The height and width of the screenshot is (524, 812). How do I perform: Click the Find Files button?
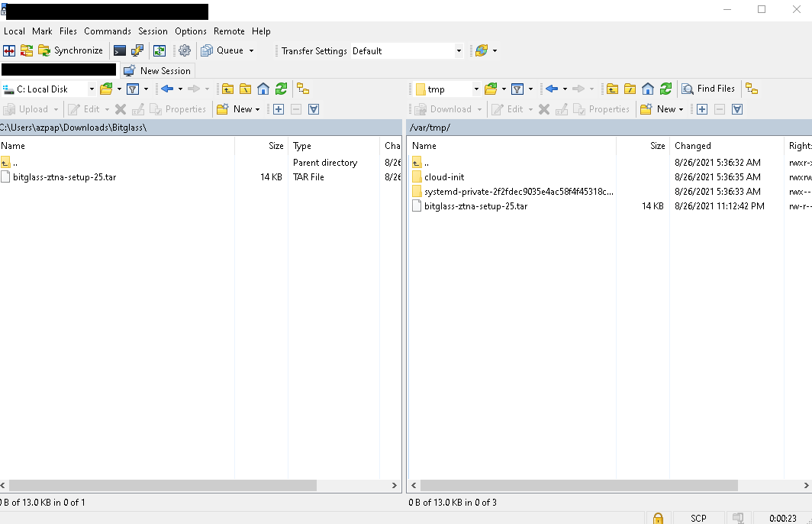point(708,89)
